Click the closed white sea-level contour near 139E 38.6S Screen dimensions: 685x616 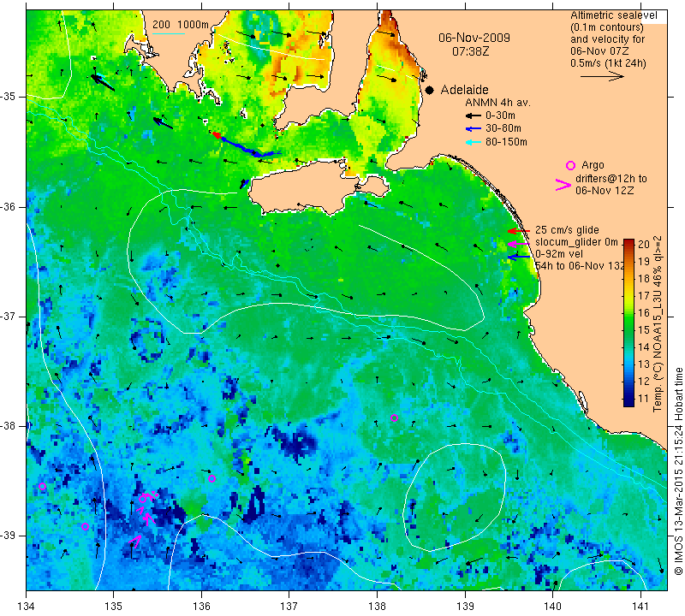(x=455, y=496)
